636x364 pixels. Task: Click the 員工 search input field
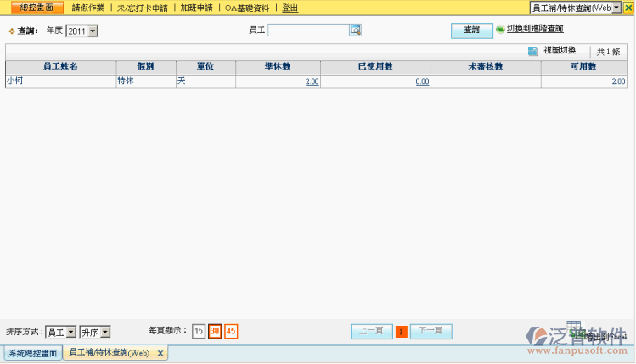coord(308,30)
